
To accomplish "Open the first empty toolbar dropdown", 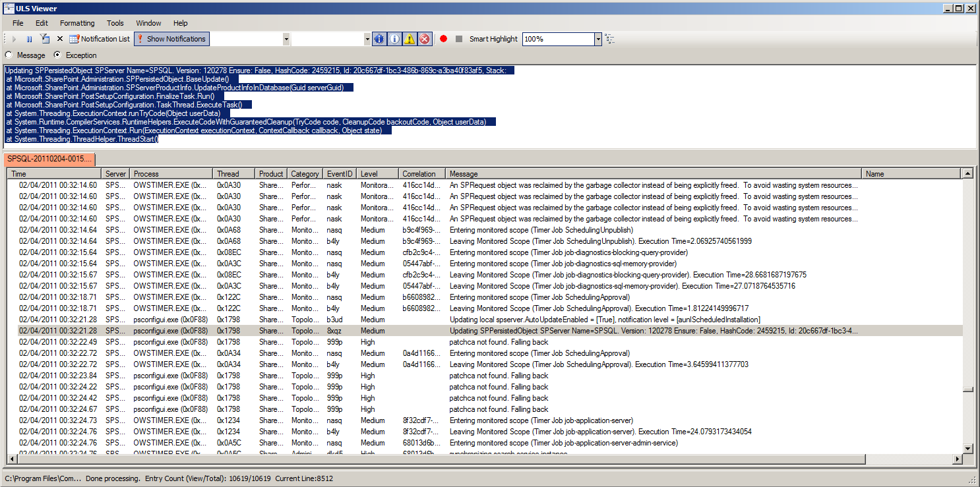I will (286, 39).
